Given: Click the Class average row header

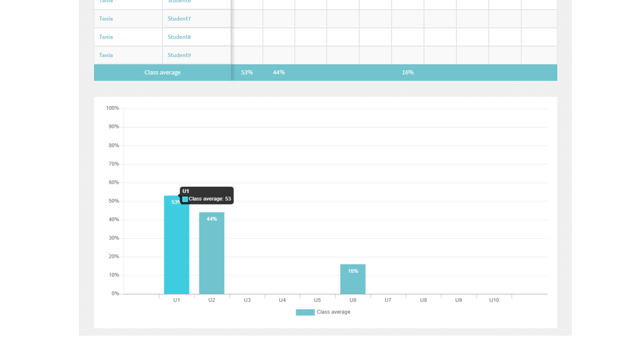Looking at the screenshot, I should pyautogui.click(x=162, y=72).
